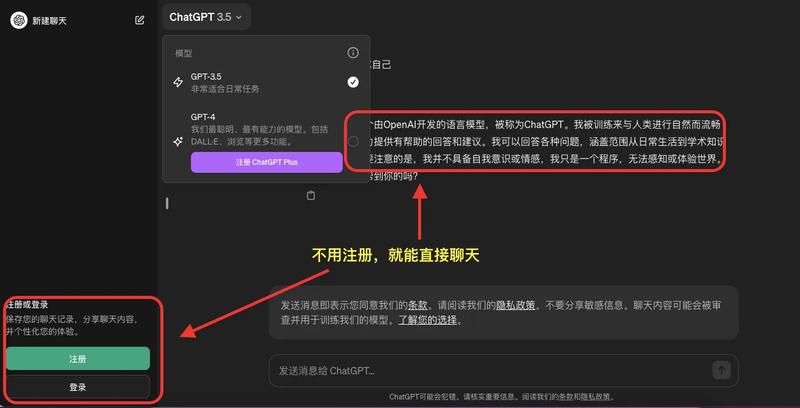Click the GPT-3.5 lightning bolt icon
The width and height of the screenshot is (800, 408).
(178, 82)
